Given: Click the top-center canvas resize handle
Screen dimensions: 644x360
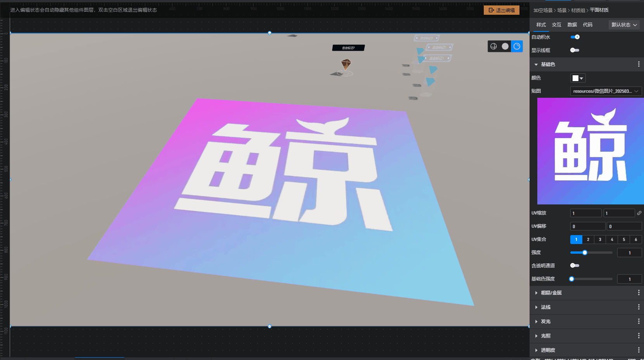Looking at the screenshot, I should pos(270,33).
